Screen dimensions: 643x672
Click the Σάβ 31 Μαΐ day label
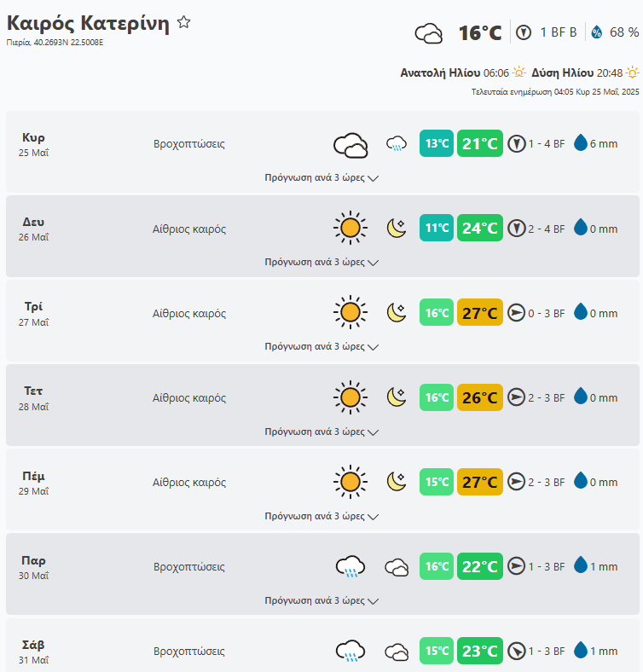pos(34,652)
